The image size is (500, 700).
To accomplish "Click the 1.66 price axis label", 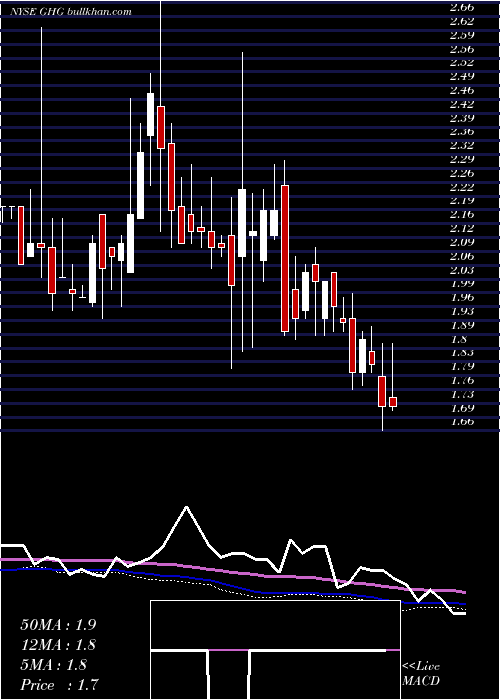I will 461,422.
